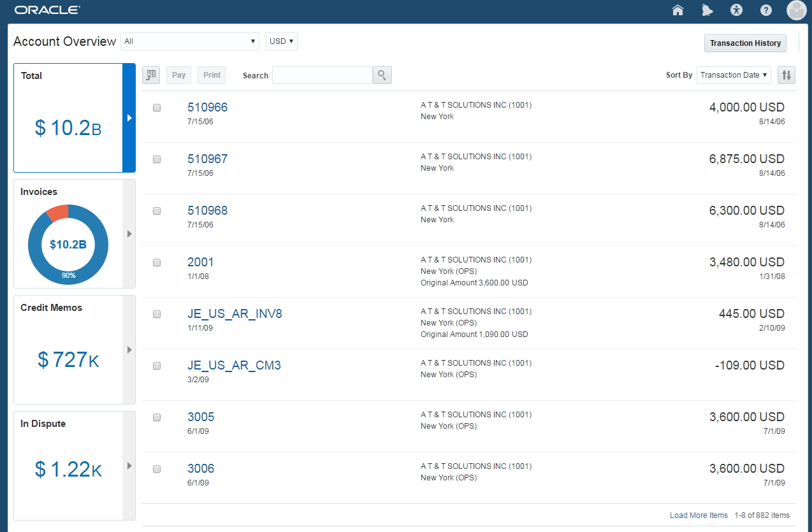Screen dimensions: 812x532
Task: Open transaction 510968 link
Action: tap(207, 210)
